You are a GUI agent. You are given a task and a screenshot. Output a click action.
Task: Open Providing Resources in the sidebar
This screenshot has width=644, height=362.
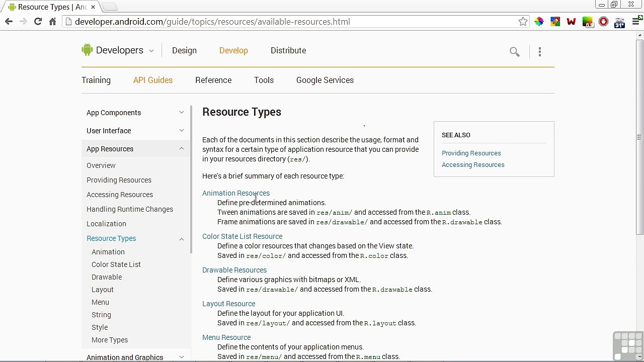point(119,180)
